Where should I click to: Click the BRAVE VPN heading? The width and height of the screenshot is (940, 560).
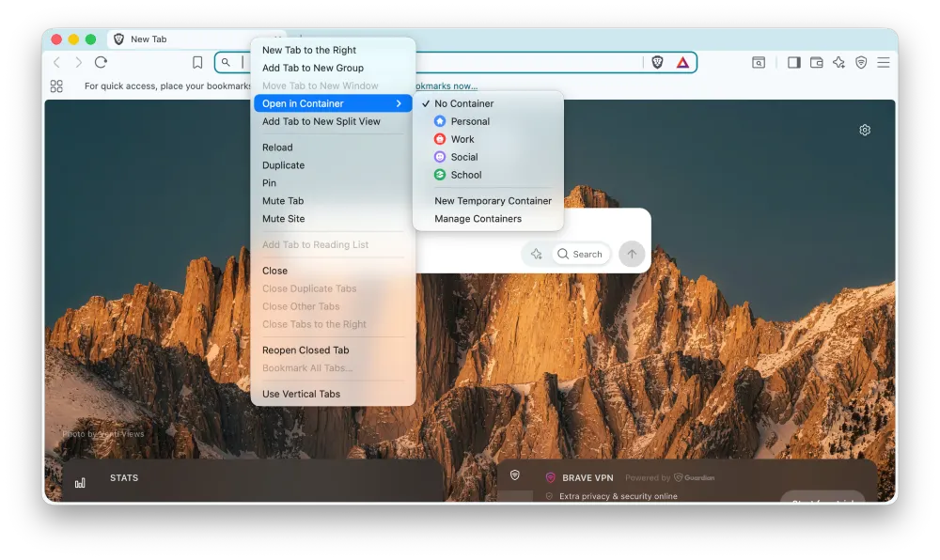[587, 478]
